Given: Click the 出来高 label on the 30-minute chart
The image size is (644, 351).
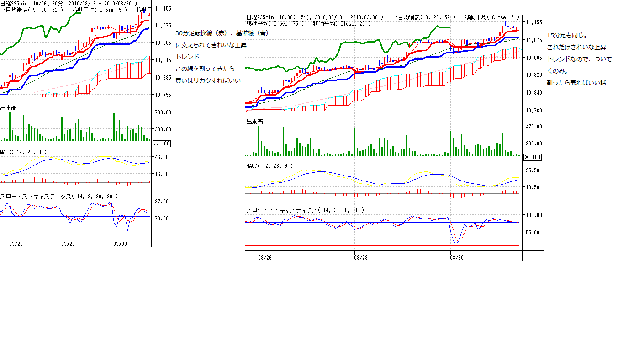Looking at the screenshot, I should pos(9,108).
